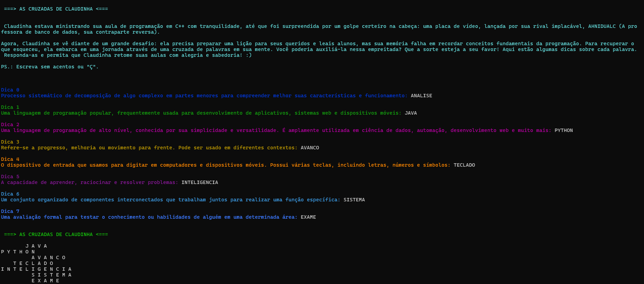Click the 'Dica 7' label
644x284 pixels.
10,211
